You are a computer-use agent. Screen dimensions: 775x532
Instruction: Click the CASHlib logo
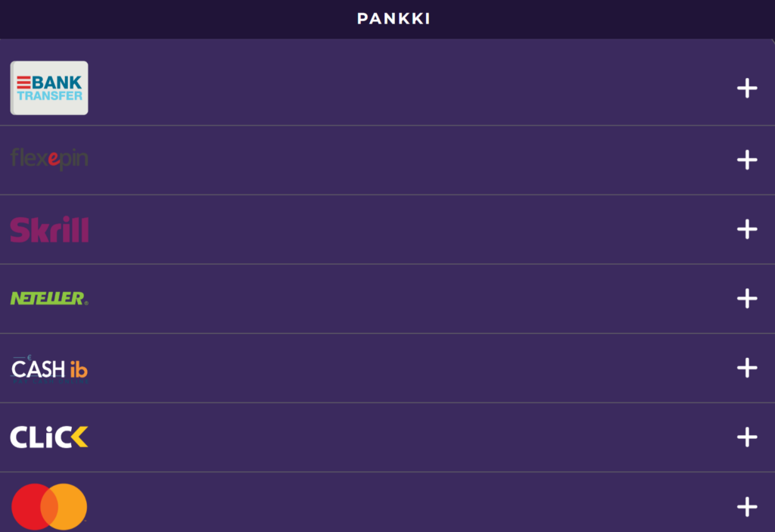pyautogui.click(x=49, y=369)
